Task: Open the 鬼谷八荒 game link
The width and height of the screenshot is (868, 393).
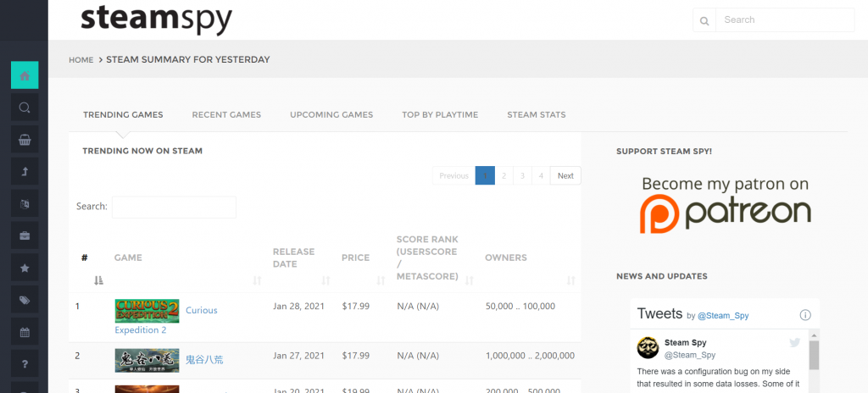Action: (x=204, y=360)
